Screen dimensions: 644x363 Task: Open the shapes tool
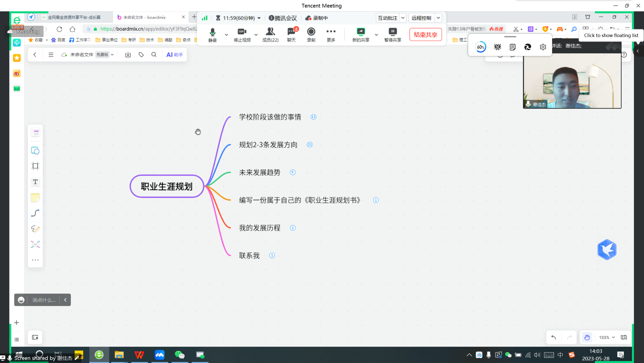[x=35, y=150]
